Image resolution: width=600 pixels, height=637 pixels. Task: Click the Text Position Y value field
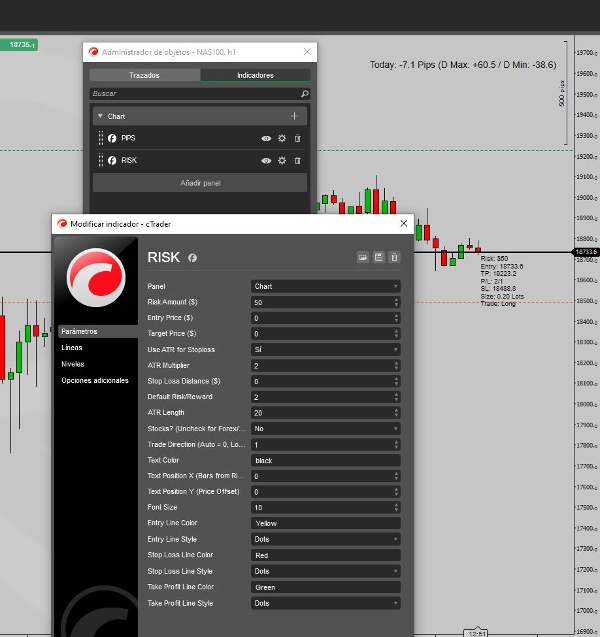coord(326,492)
